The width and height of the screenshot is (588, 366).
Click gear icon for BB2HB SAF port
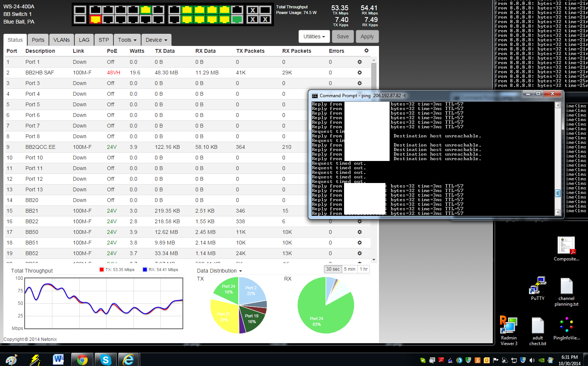click(360, 73)
